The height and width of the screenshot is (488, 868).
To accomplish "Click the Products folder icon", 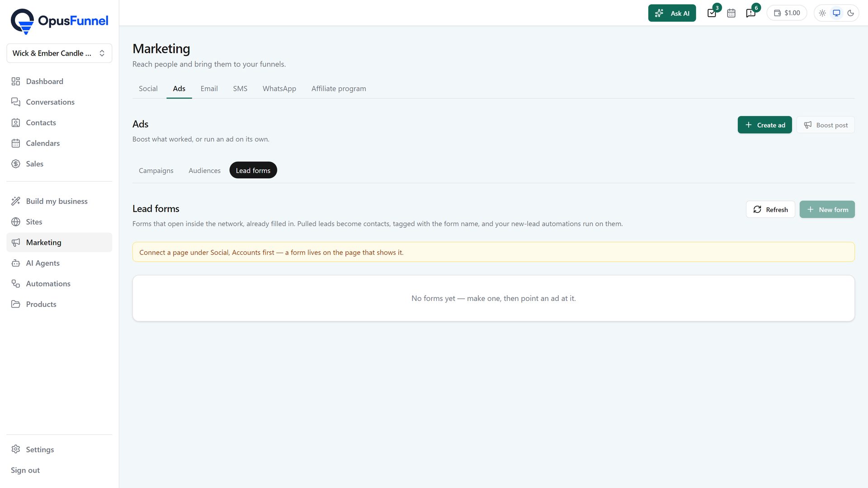I will click(x=16, y=304).
